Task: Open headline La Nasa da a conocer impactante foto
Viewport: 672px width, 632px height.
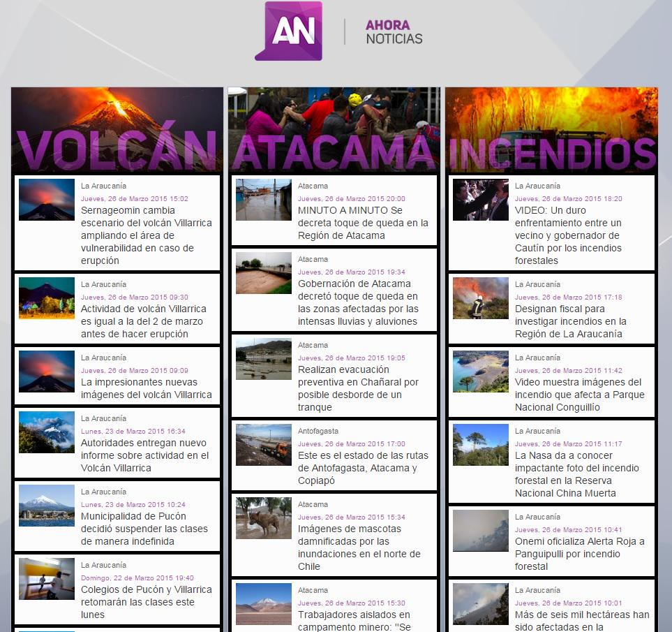Action: pos(577,474)
